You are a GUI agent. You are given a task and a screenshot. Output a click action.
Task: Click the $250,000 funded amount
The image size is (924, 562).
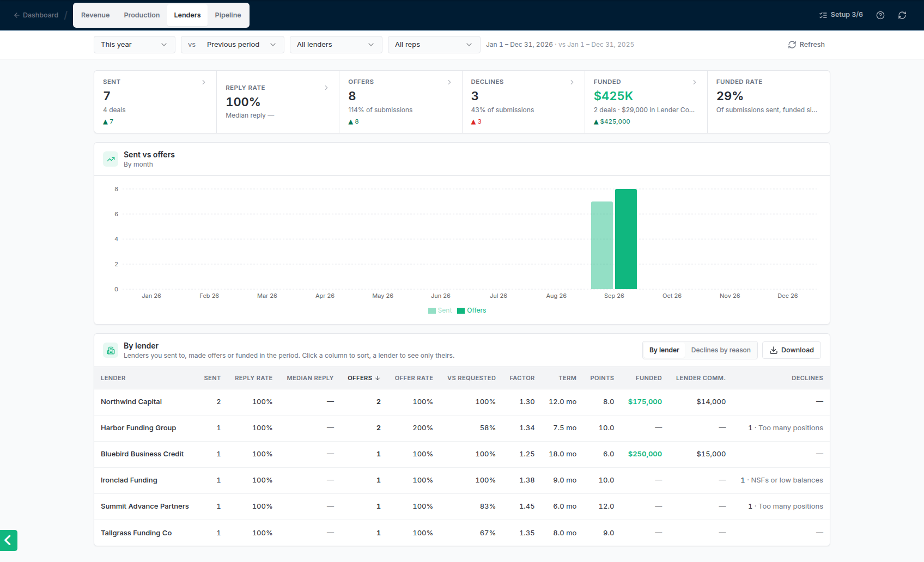[x=645, y=454]
